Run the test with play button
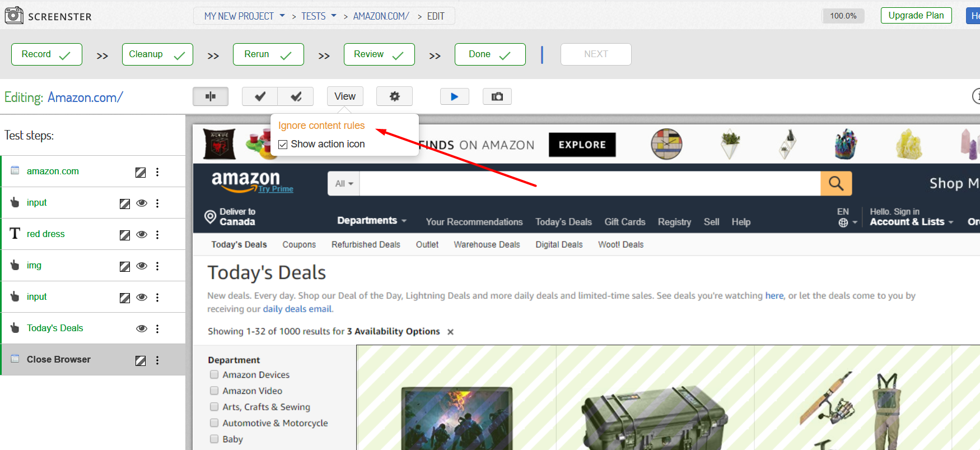The width and height of the screenshot is (980, 450). [454, 96]
